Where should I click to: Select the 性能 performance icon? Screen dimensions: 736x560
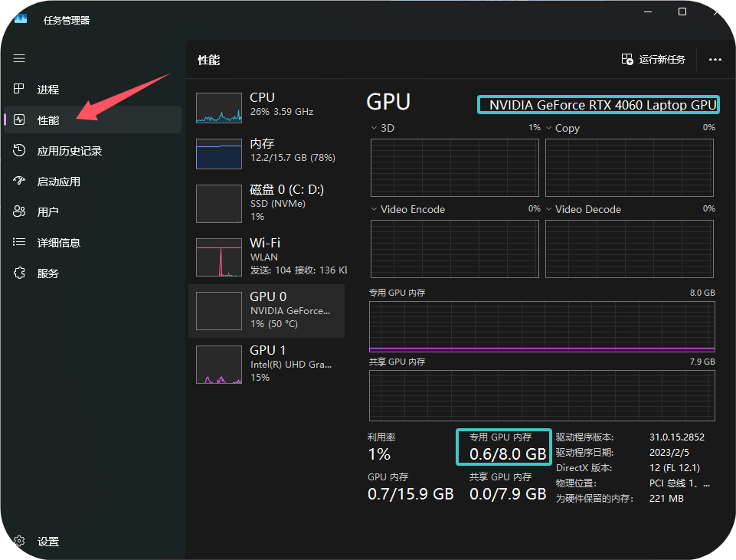[19, 120]
